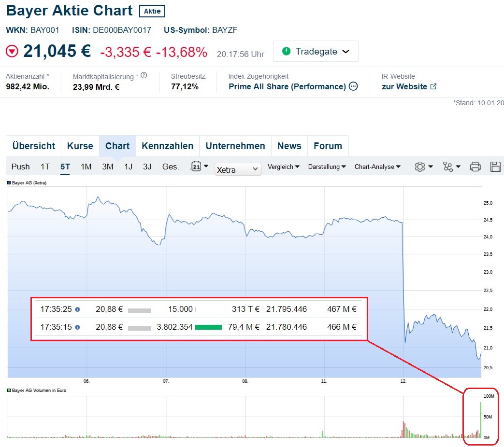504x447 pixels.
Task: Click the chart indicators icon beside the gear
Action: (x=448, y=166)
